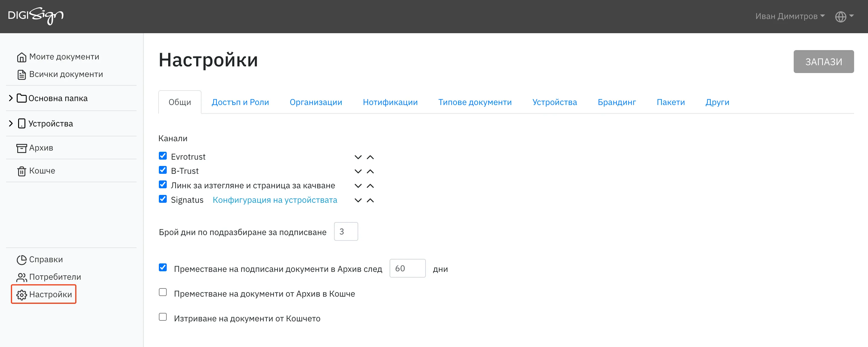Switch to Брандинг tab
Image resolution: width=868 pixels, height=347 pixels.
point(617,102)
